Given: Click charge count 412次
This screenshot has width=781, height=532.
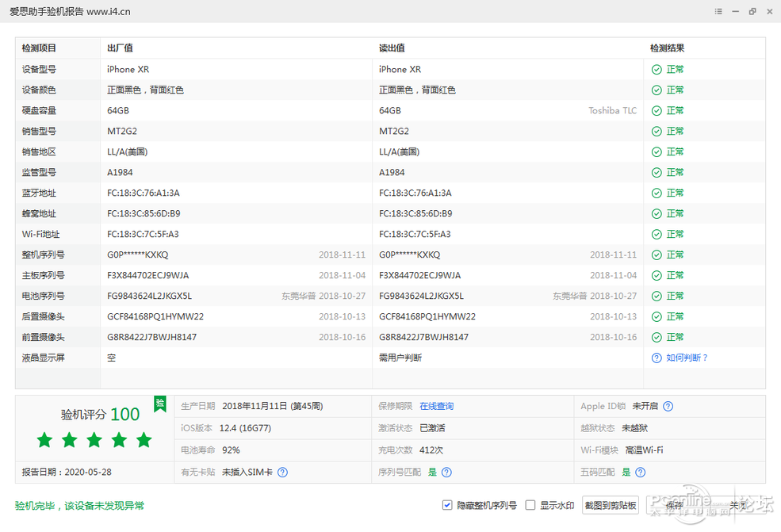Looking at the screenshot, I should [431, 450].
